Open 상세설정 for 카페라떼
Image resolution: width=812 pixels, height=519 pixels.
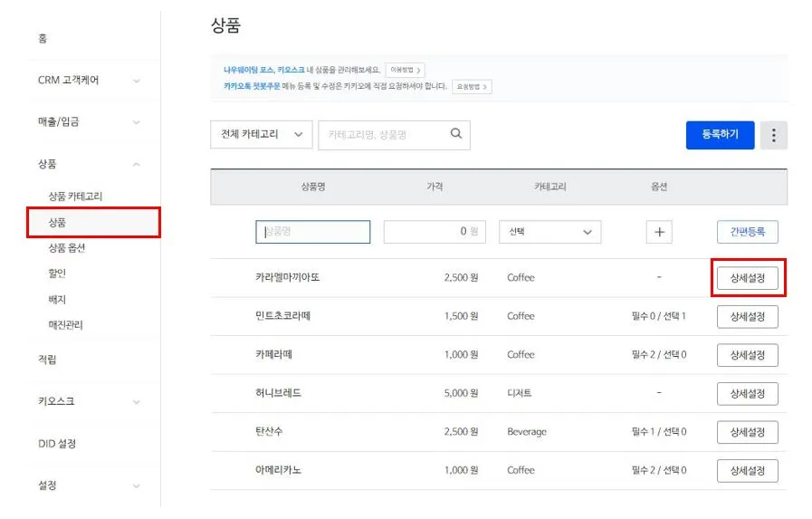(x=747, y=355)
